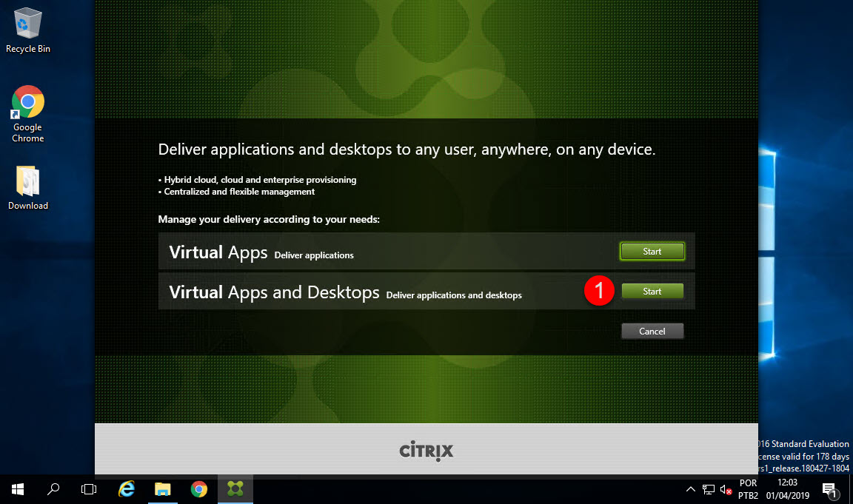Image resolution: width=853 pixels, height=504 pixels.
Task: Click the taskbar search magnifier icon
Action: pyautogui.click(x=53, y=489)
